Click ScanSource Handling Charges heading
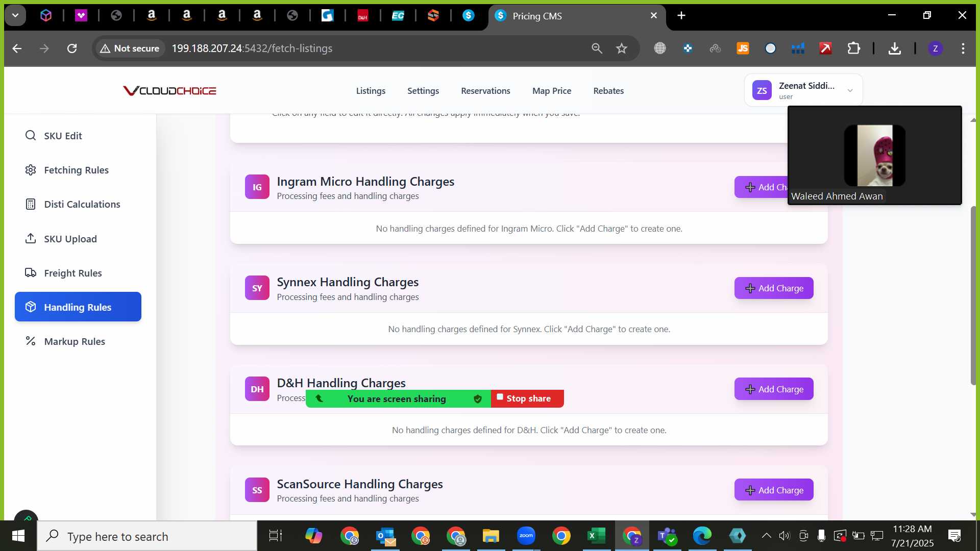This screenshot has height=551, width=980. point(359,484)
